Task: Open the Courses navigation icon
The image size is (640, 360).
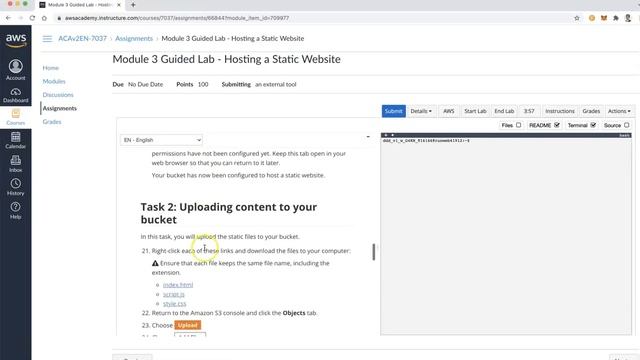Action: pyautogui.click(x=16, y=117)
